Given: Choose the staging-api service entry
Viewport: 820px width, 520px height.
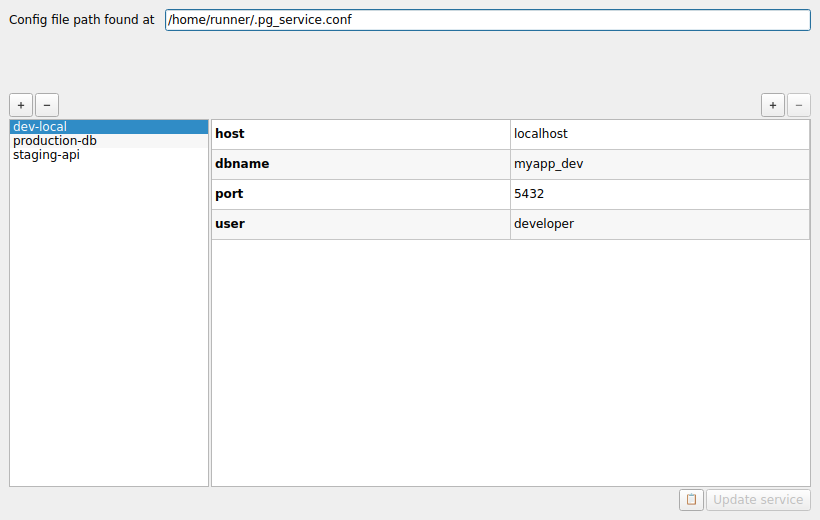Looking at the screenshot, I should 46,155.
